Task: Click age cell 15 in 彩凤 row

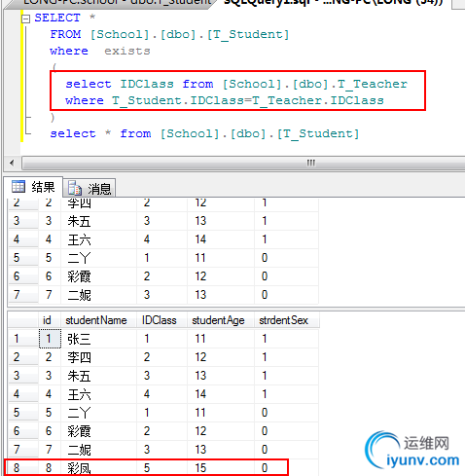Action: click(221, 468)
